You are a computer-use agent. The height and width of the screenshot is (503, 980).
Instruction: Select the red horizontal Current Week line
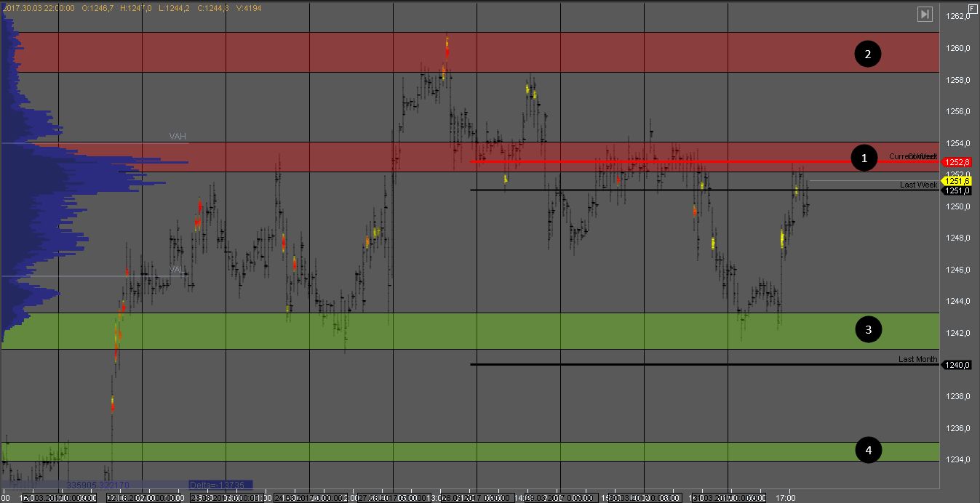pyautogui.click(x=655, y=161)
